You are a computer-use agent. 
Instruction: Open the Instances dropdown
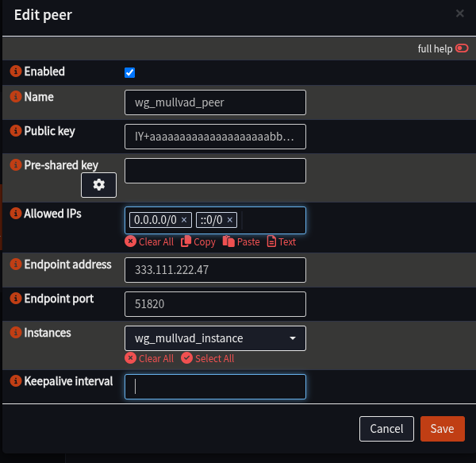(x=215, y=338)
